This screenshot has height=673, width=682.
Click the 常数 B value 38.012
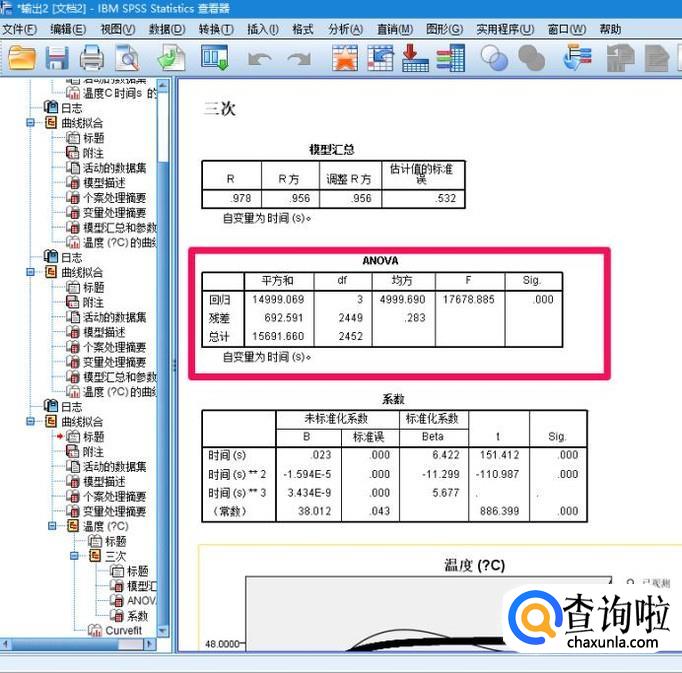coord(314,511)
